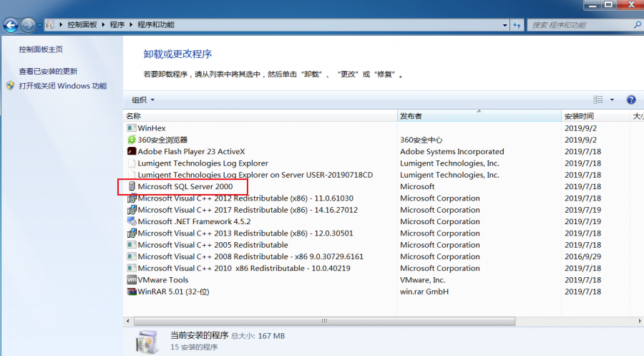This screenshot has height=356, width=644.
Task: Click the 360安全浏览器 program icon
Action: click(132, 140)
